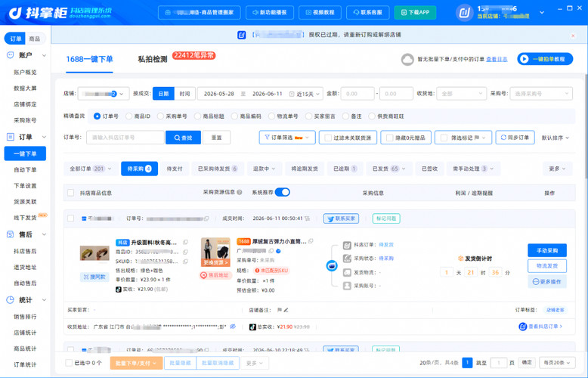Viewport: 588px width, 378px height.
Task: Click the 售后 sidebar section icon
Action: [10, 234]
